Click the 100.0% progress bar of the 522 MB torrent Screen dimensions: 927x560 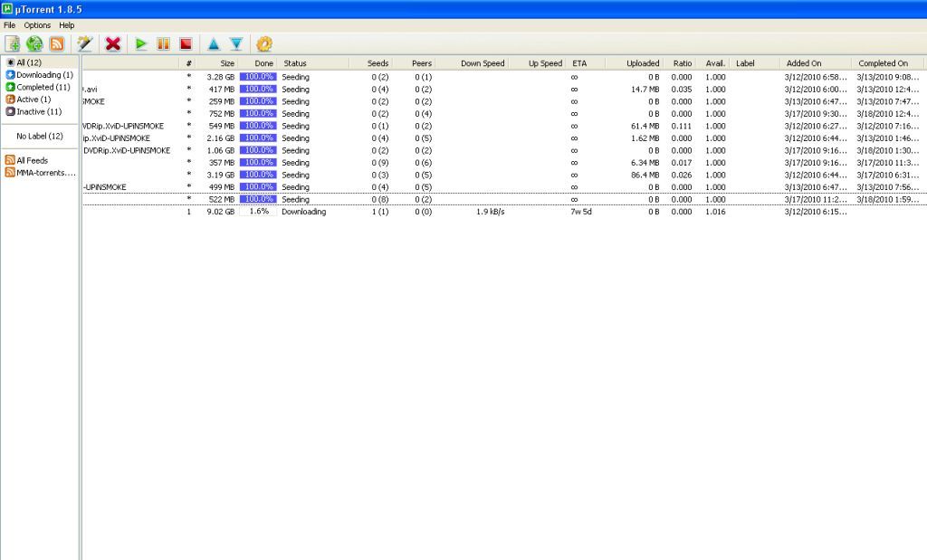tap(258, 199)
